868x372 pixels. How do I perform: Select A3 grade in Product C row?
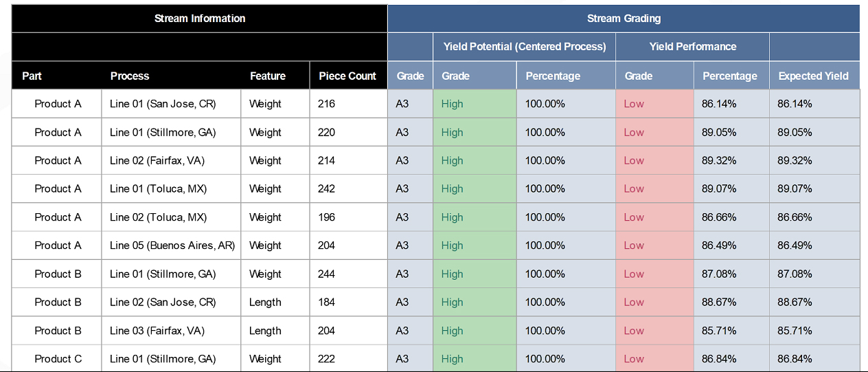(x=402, y=359)
